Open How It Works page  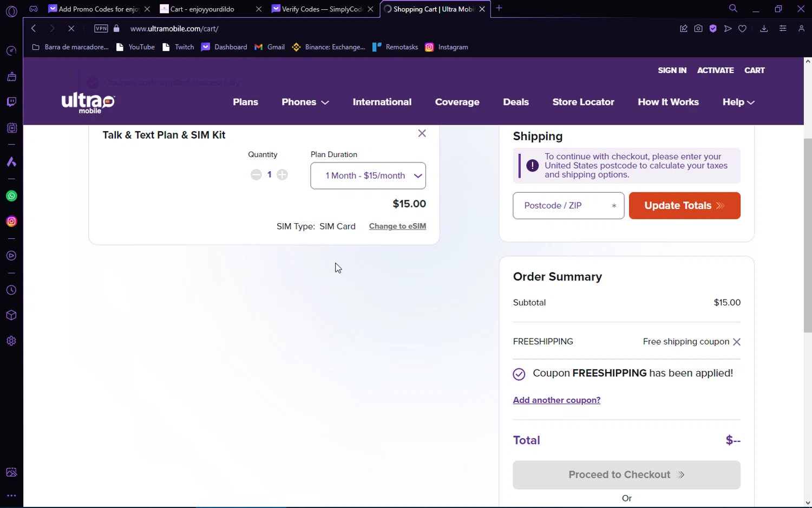pos(668,102)
